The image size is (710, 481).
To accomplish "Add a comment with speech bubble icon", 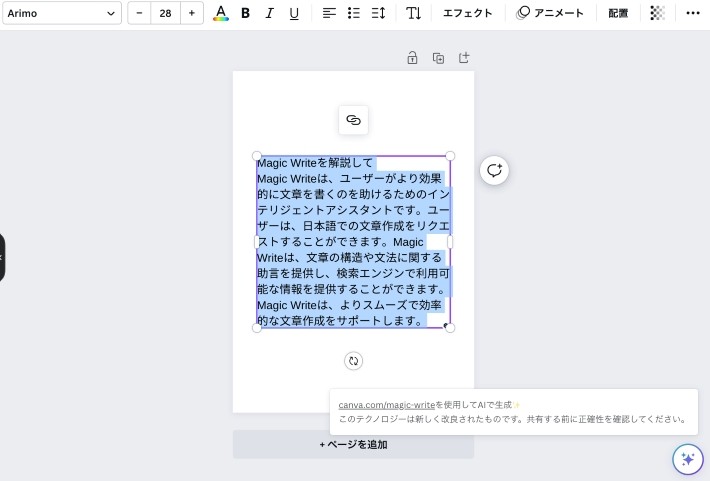I will [494, 170].
